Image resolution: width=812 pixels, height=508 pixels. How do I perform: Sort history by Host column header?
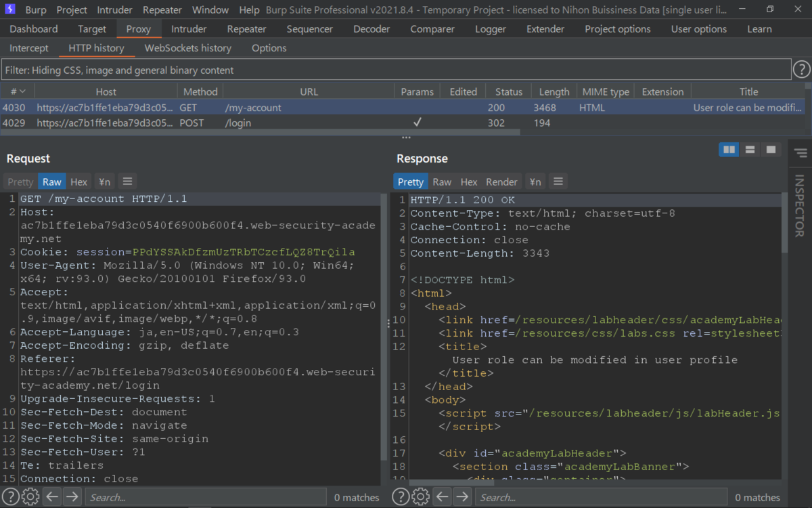coord(106,91)
